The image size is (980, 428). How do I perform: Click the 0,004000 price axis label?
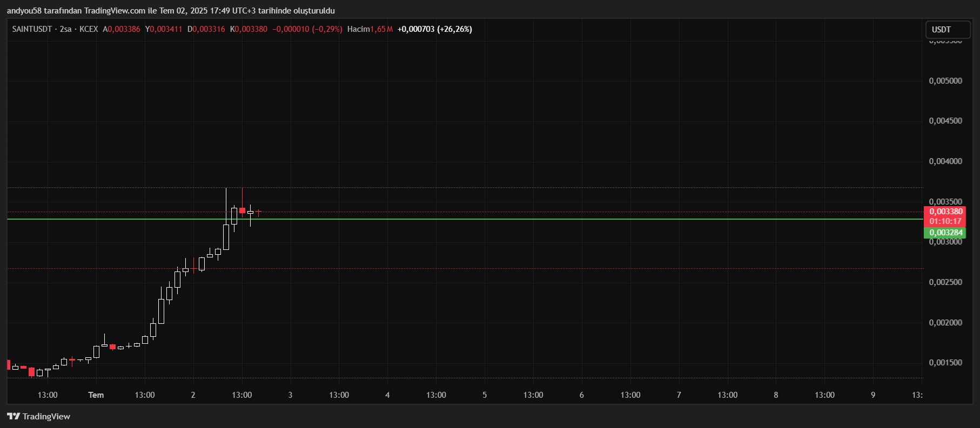945,161
